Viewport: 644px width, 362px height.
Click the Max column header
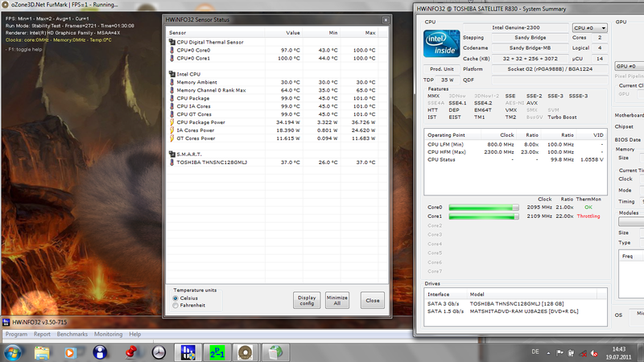tap(359, 33)
